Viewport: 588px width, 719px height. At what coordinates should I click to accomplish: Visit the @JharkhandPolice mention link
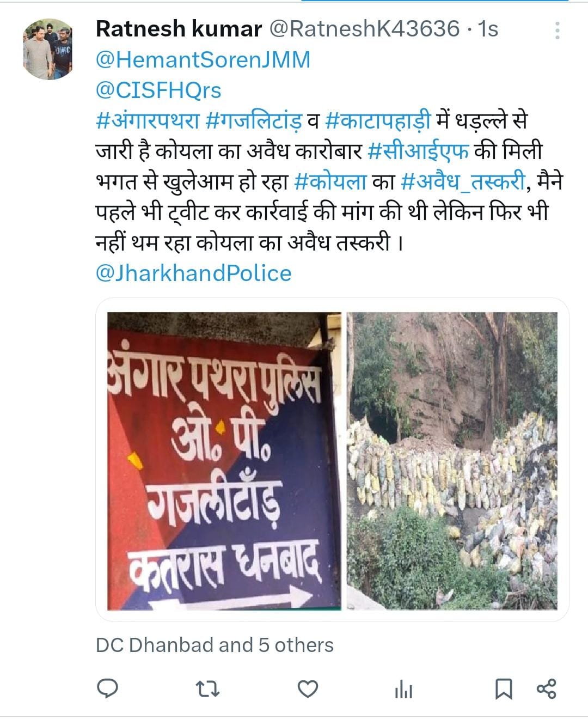(193, 273)
